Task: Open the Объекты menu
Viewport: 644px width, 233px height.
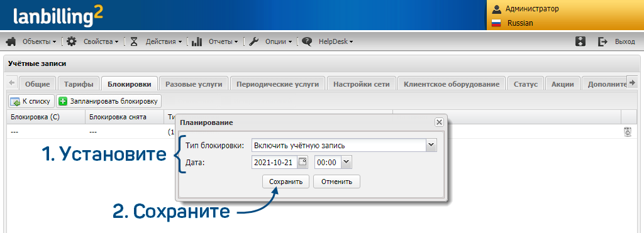Action: 40,41
